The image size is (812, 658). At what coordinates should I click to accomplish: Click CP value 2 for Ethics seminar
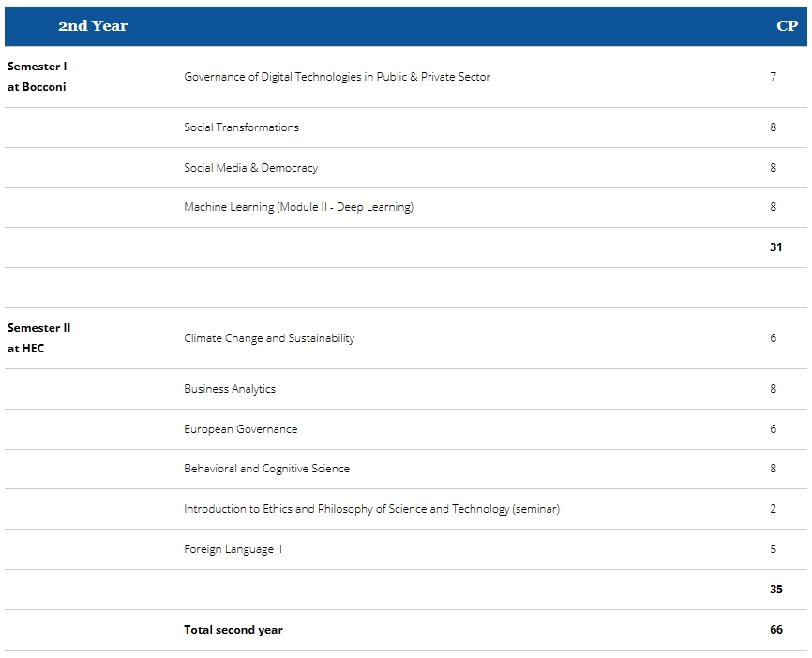[774, 508]
